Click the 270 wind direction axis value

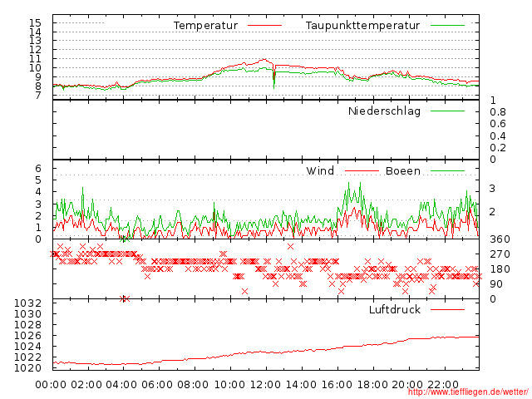[x=500, y=254]
